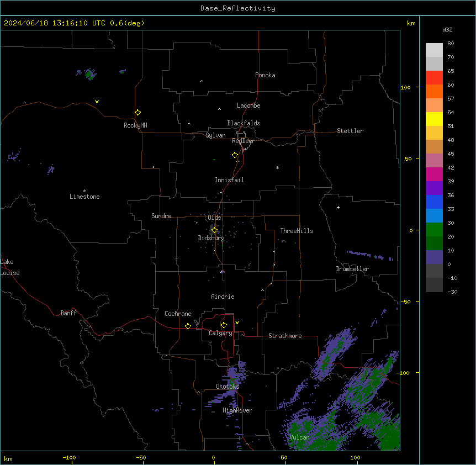Click the Didsbury label
This screenshot has height=465, width=476.
tap(211, 238)
